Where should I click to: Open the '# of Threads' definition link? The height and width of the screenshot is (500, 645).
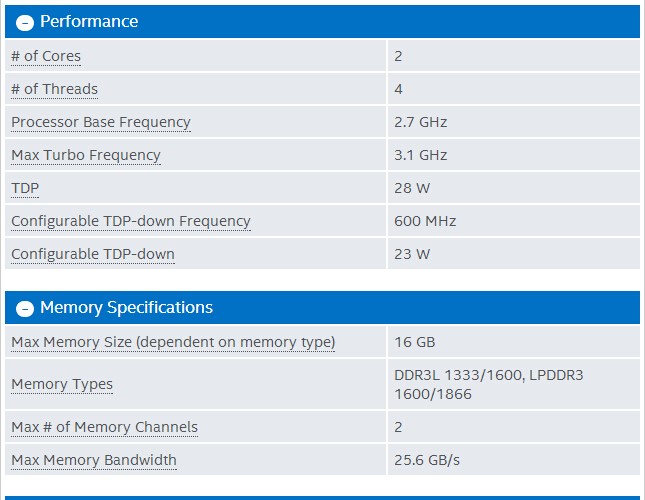point(54,89)
